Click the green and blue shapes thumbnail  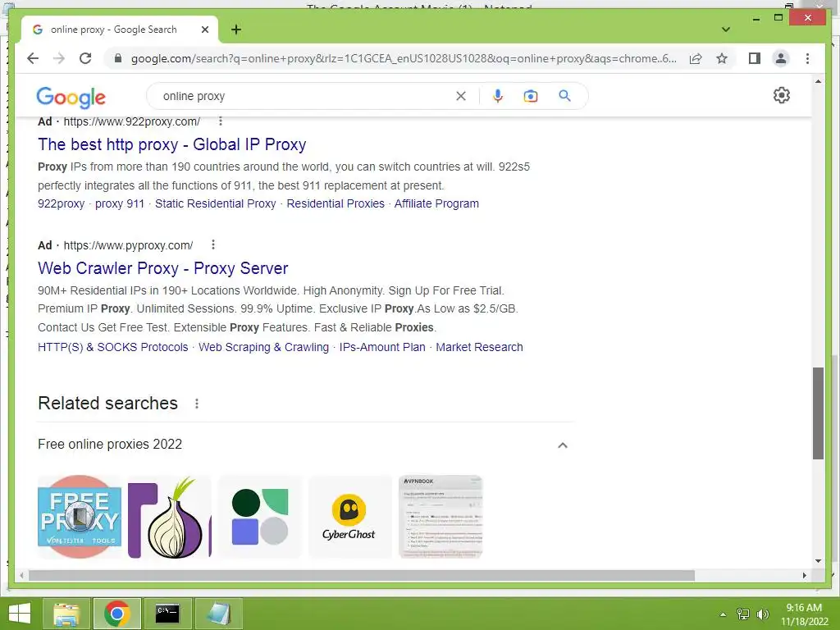(260, 517)
